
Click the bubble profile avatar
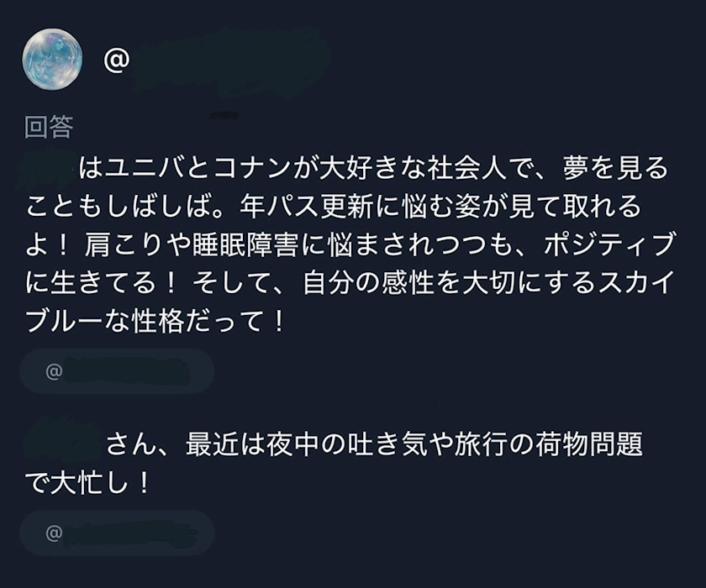[52, 59]
